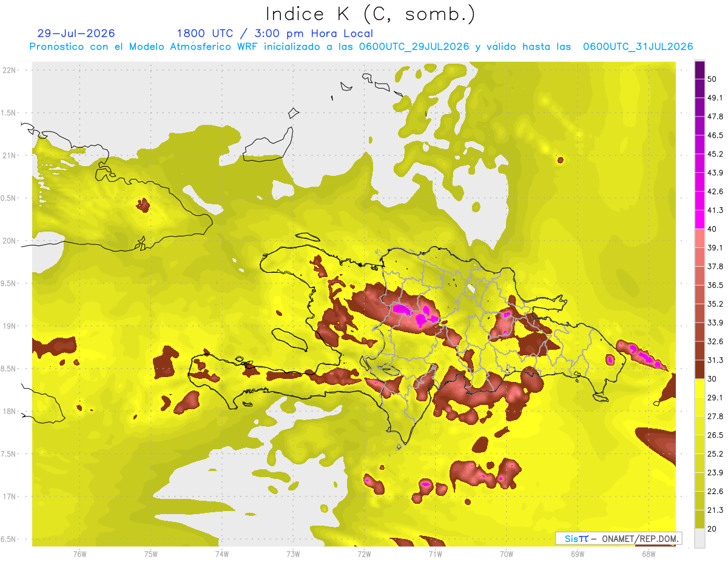Click longitude label "71W"

click(435, 554)
